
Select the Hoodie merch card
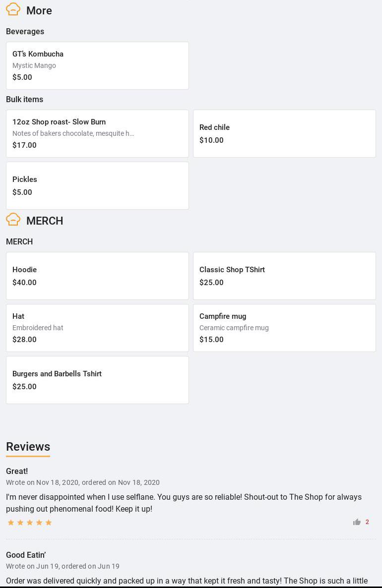pos(97,276)
